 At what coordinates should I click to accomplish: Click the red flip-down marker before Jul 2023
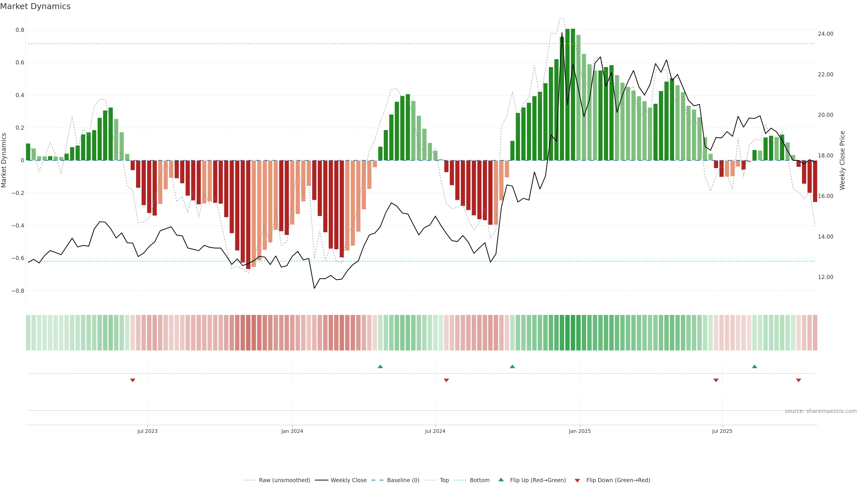[133, 380]
